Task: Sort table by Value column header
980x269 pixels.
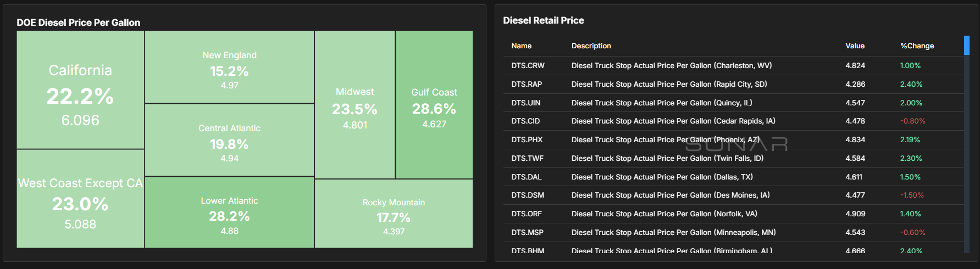Action: pyautogui.click(x=855, y=46)
